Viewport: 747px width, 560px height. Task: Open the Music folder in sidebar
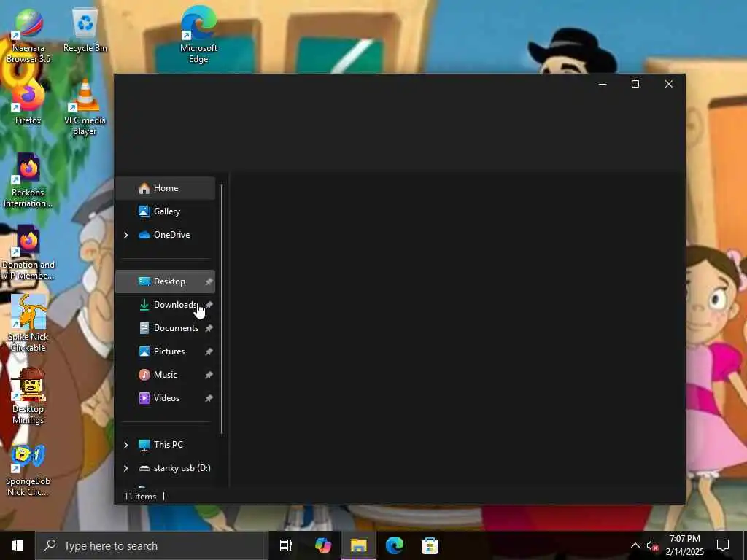point(166,375)
